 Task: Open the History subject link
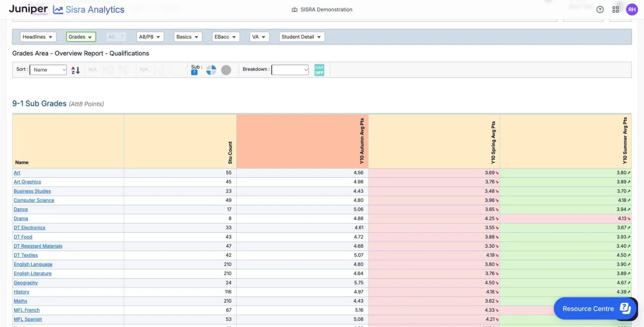(21, 292)
